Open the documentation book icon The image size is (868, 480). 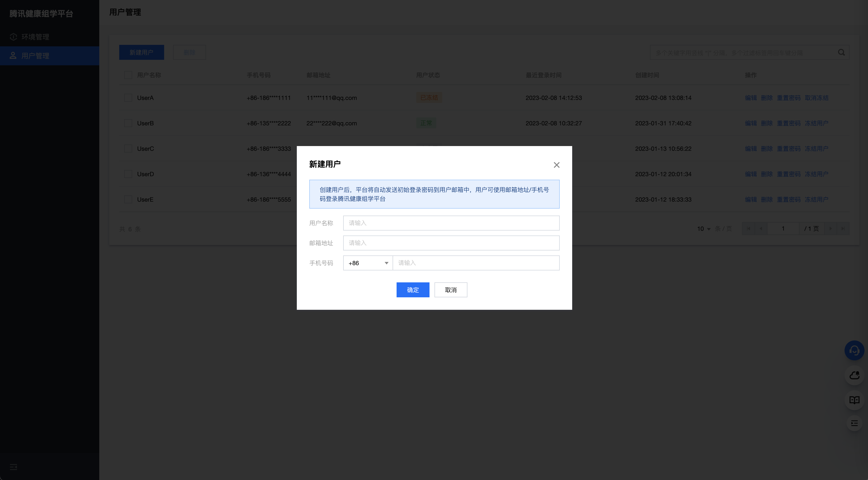pos(854,400)
